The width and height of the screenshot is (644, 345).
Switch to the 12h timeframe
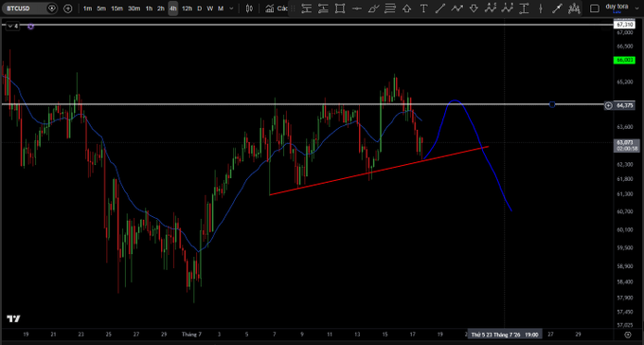click(187, 9)
